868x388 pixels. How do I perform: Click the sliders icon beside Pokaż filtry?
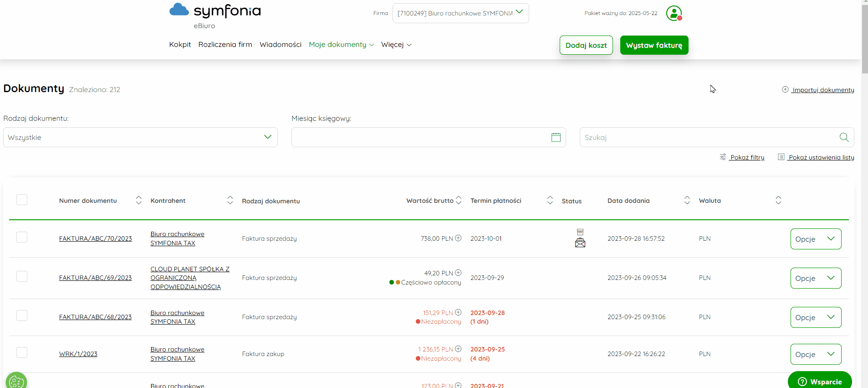pyautogui.click(x=723, y=157)
